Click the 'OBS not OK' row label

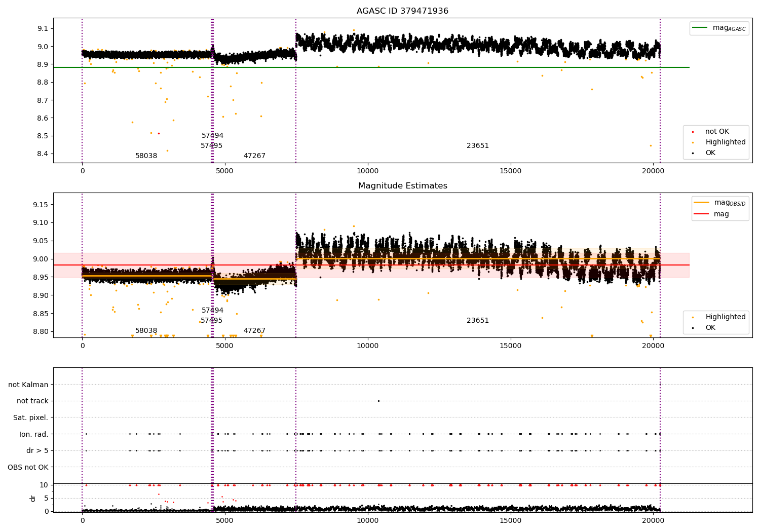[x=28, y=467]
